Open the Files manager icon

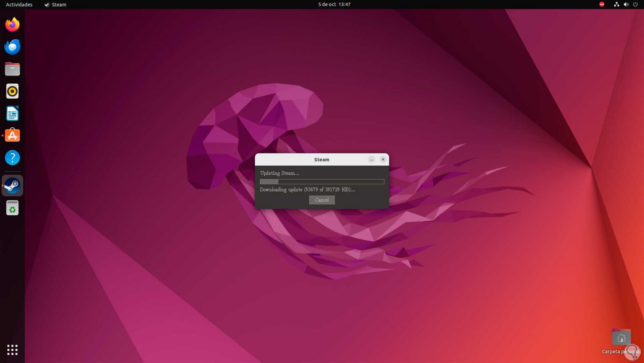(x=12, y=69)
